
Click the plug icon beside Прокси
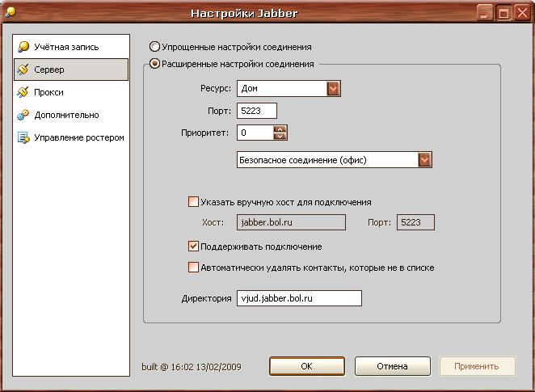[23, 92]
